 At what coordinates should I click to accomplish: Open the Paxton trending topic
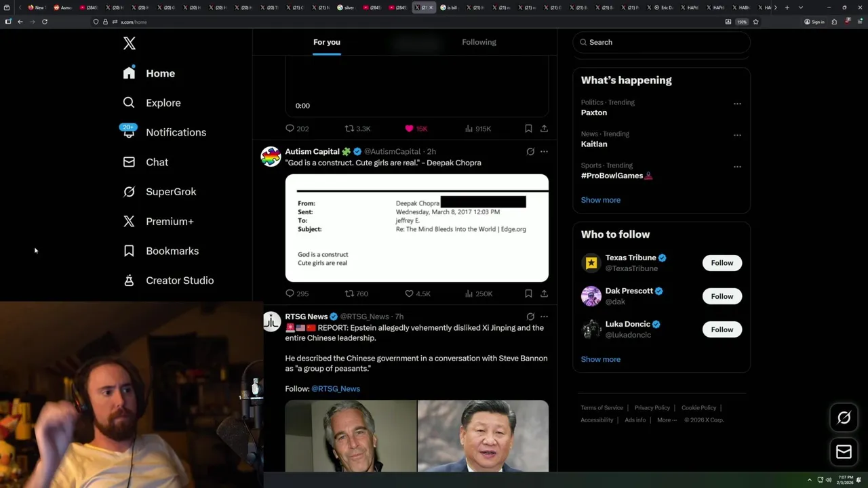(x=594, y=113)
